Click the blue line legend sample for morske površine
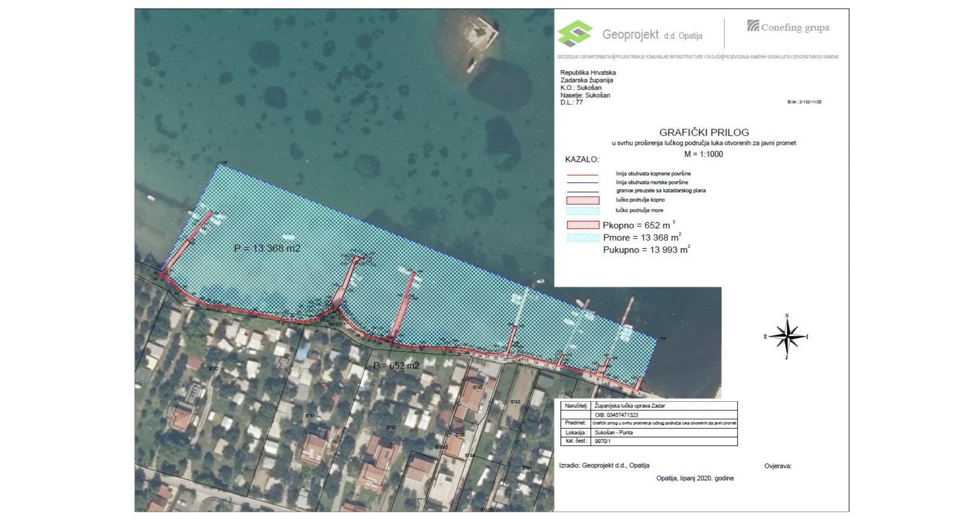The width and height of the screenshot is (980, 520). point(582,183)
